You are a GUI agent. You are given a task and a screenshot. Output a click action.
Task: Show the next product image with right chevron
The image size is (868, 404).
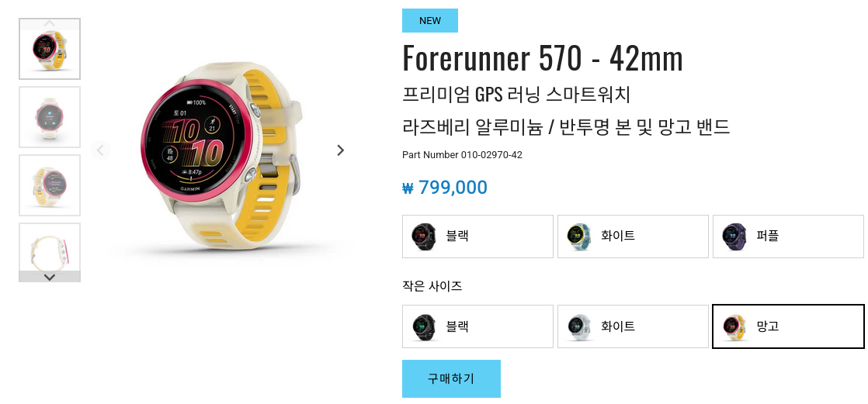click(x=341, y=150)
